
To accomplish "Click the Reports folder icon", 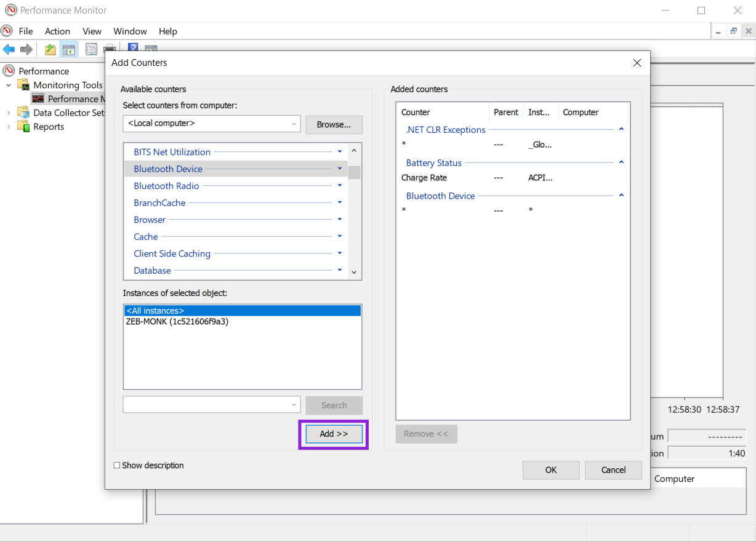I will [x=23, y=127].
